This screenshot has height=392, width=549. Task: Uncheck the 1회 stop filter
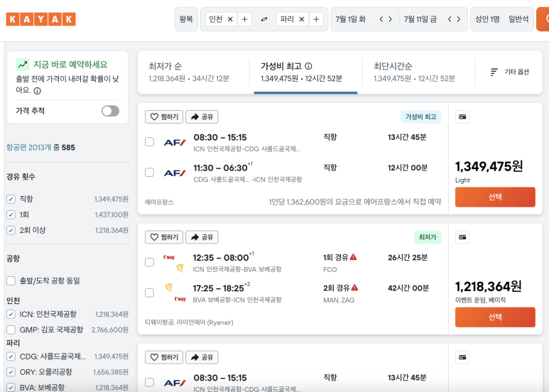coord(11,214)
